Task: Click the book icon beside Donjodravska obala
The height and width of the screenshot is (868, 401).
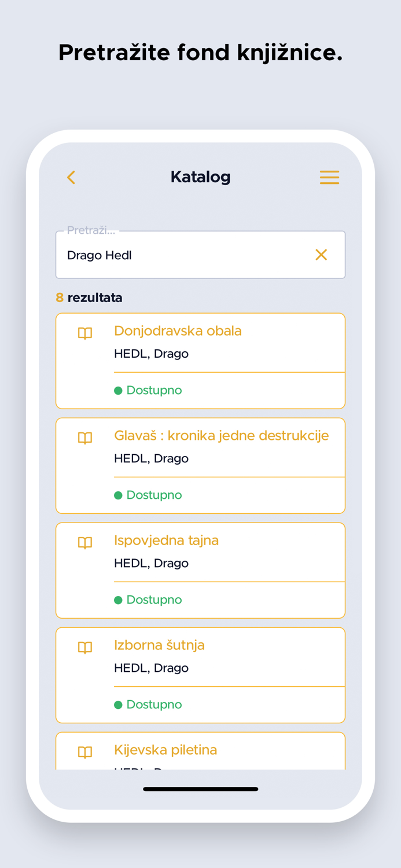Action: point(84,334)
